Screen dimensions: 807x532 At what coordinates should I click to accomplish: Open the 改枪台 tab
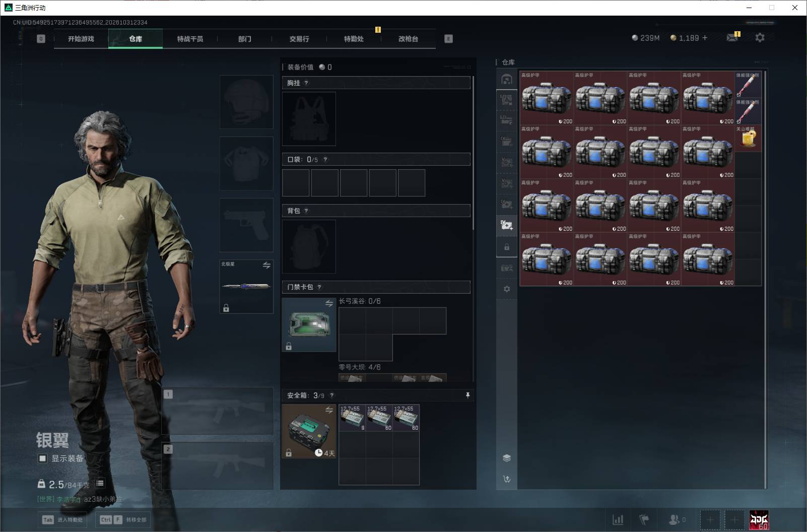coord(408,39)
